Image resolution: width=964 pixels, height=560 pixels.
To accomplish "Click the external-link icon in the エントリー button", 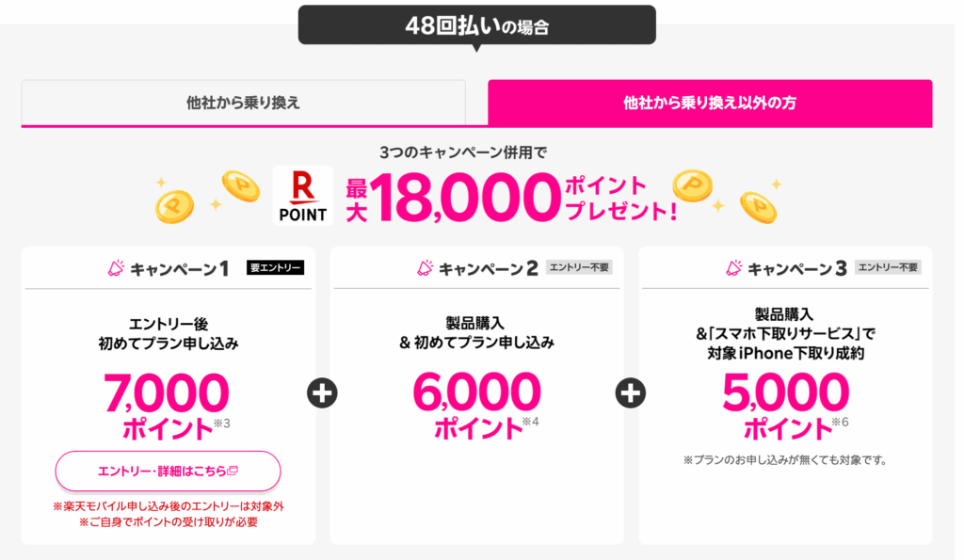I will point(233,472).
